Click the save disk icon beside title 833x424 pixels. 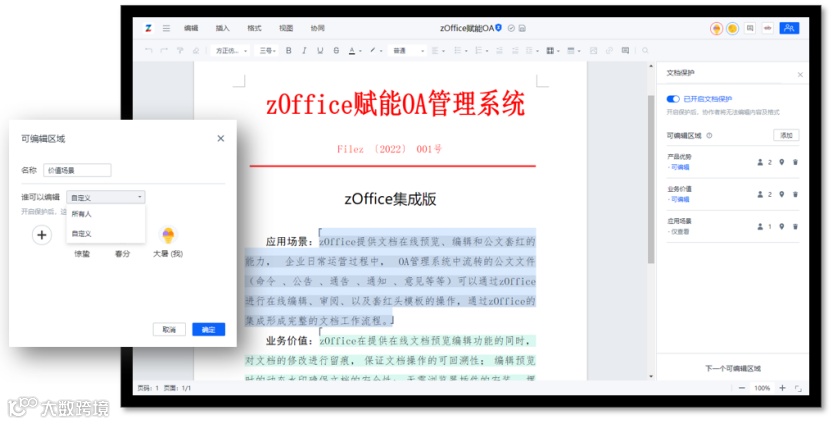522,28
